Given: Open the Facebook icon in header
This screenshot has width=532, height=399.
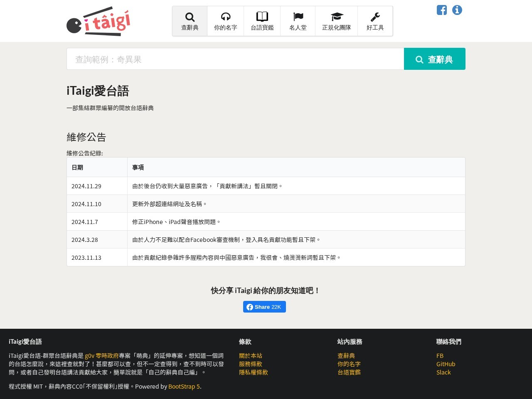Looking at the screenshot, I should 442,10.
